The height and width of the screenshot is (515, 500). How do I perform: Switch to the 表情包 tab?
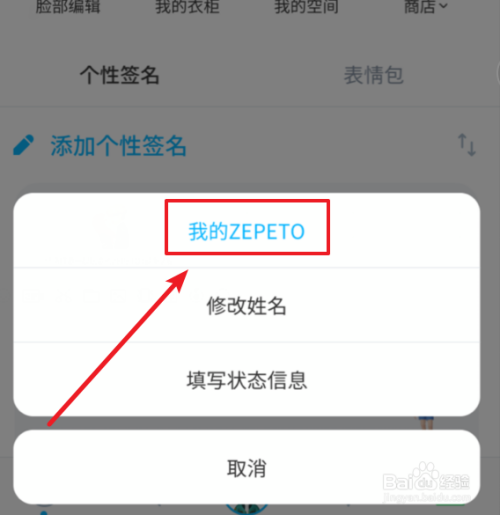tap(374, 75)
